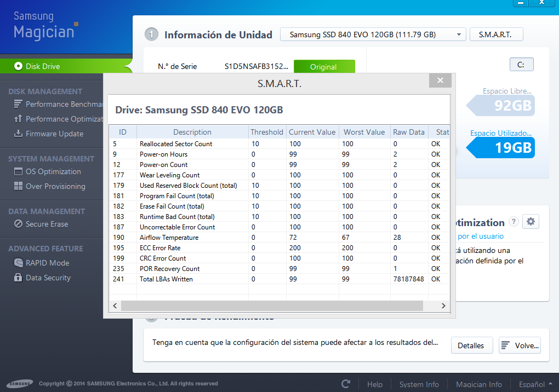Click the Worst Value column header
559x392 pixels.
(364, 132)
